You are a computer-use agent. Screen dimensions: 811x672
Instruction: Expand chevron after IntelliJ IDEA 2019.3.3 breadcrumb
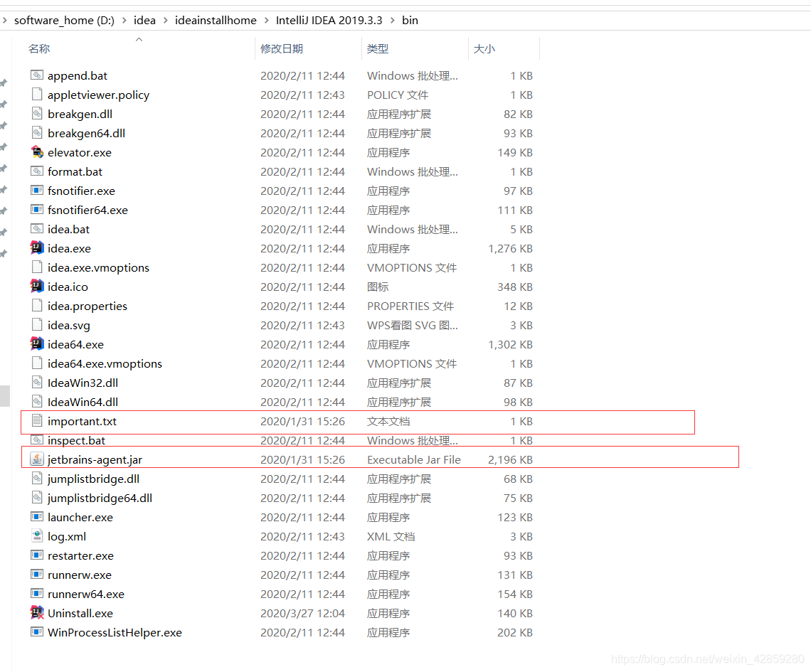pyautogui.click(x=393, y=20)
